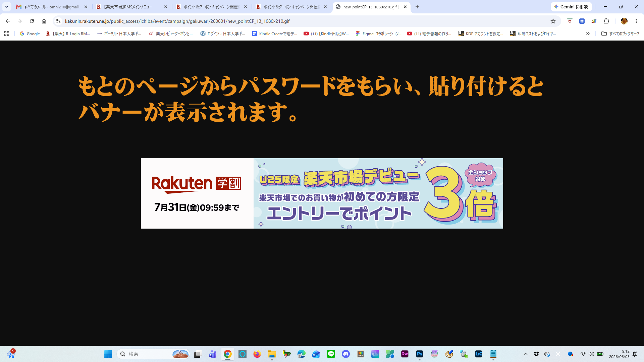Open Discord from the taskbar
This screenshot has width=644, height=362.
[346, 354]
